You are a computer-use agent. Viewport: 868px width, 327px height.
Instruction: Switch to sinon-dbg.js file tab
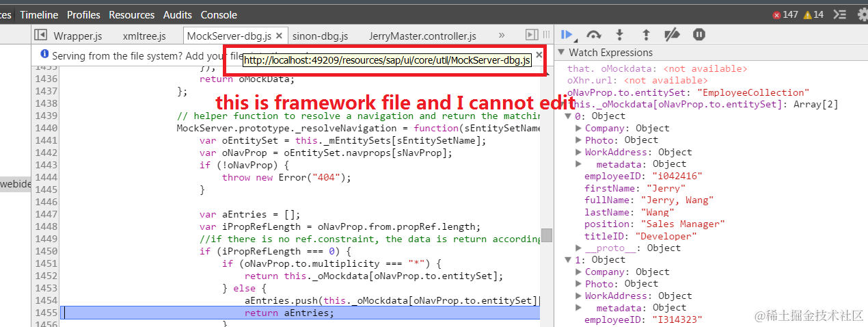[x=321, y=36]
